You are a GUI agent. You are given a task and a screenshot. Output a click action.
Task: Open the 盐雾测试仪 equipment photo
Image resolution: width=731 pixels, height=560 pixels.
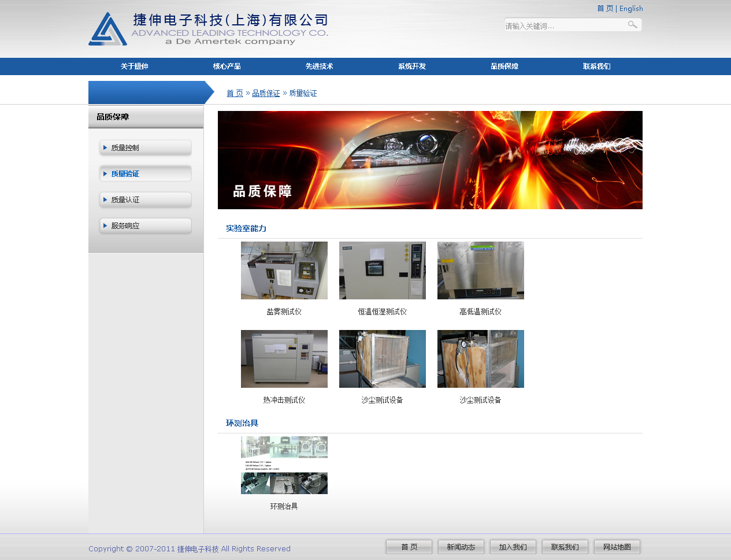(284, 270)
